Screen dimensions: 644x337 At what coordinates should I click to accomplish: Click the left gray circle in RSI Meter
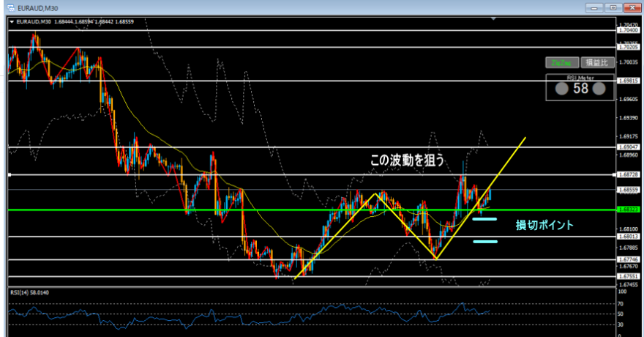coord(561,89)
